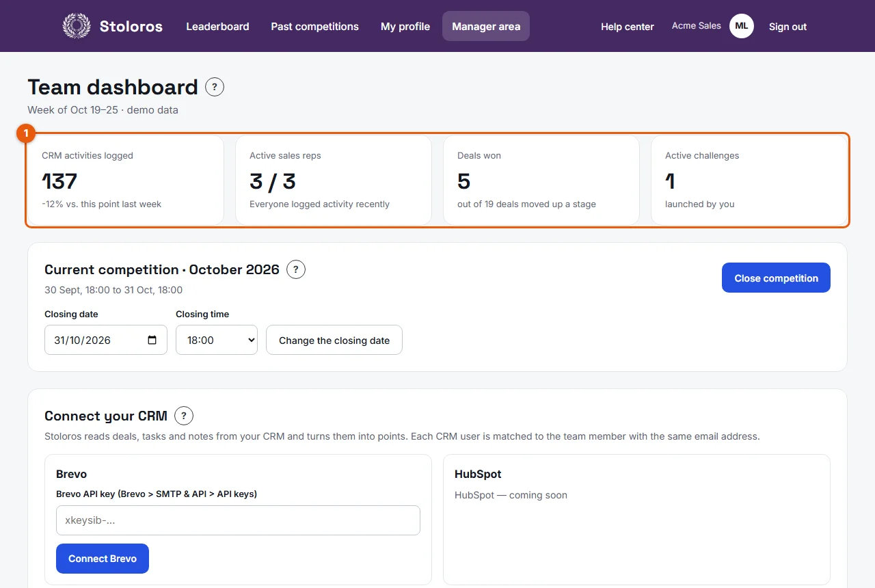The height and width of the screenshot is (588, 875).
Task: Click 'Everyone logged activity recently' text
Action: (x=319, y=204)
